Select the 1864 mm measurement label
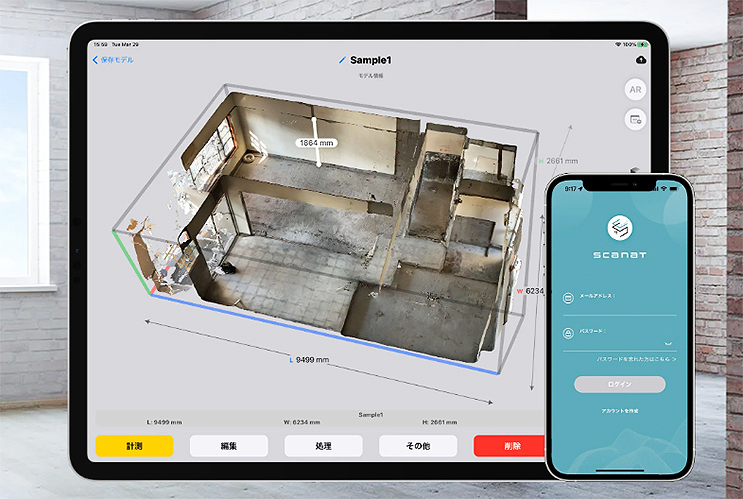This screenshot has width=743, height=499. [316, 143]
